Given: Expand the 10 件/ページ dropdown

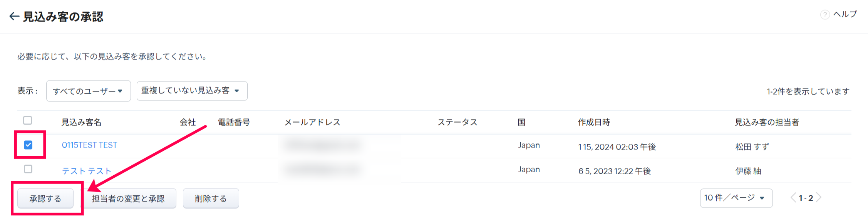Looking at the screenshot, I should [x=736, y=198].
